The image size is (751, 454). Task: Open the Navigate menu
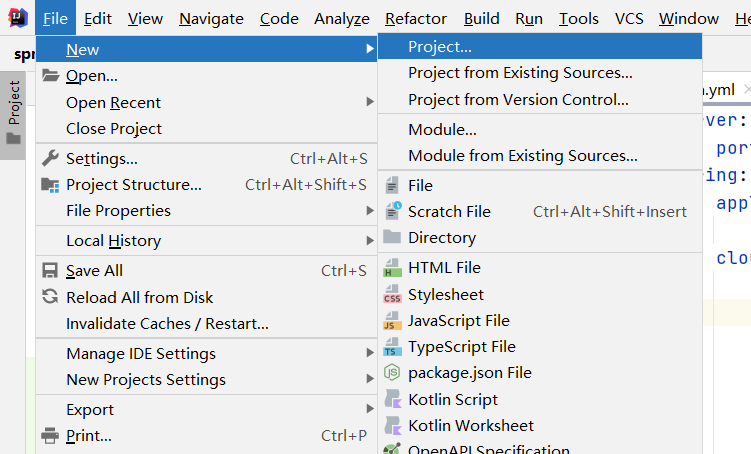tap(211, 18)
